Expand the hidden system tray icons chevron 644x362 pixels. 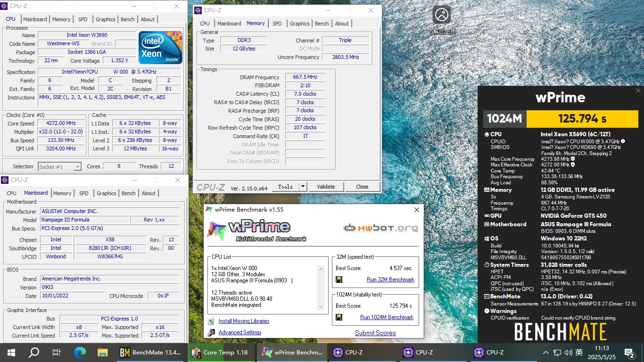pyautogui.click(x=545, y=353)
